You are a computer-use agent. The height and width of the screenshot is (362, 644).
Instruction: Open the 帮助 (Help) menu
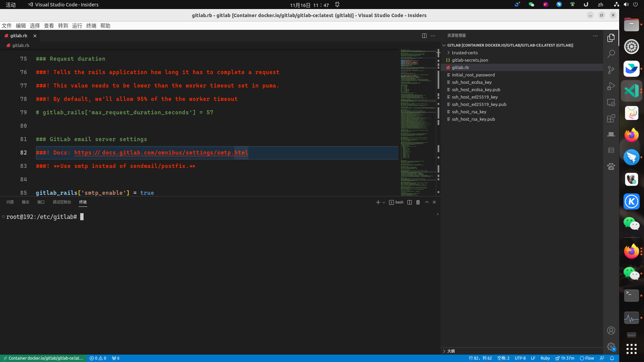coord(105,26)
